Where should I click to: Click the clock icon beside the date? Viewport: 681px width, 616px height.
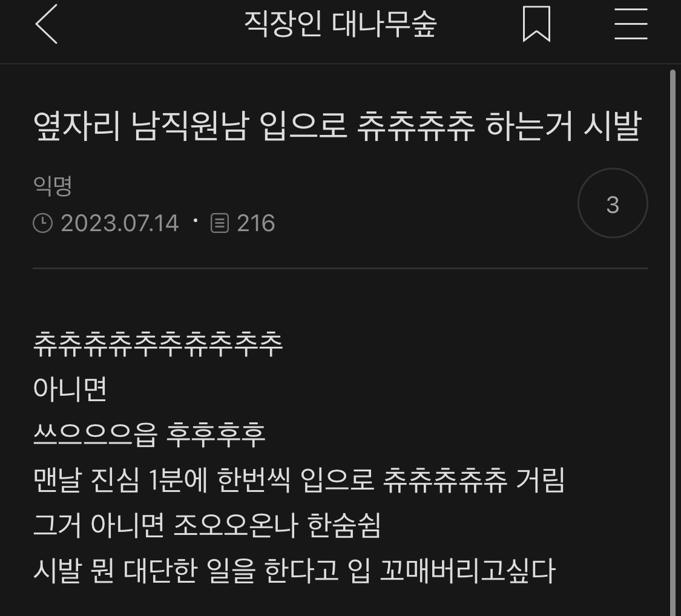[x=42, y=223]
